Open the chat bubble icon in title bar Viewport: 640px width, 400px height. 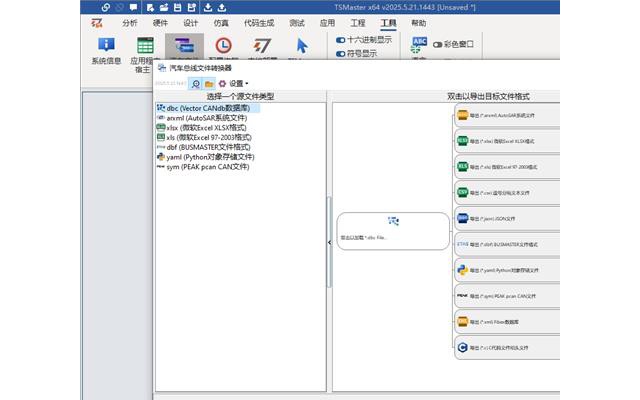pyautogui.click(x=133, y=7)
